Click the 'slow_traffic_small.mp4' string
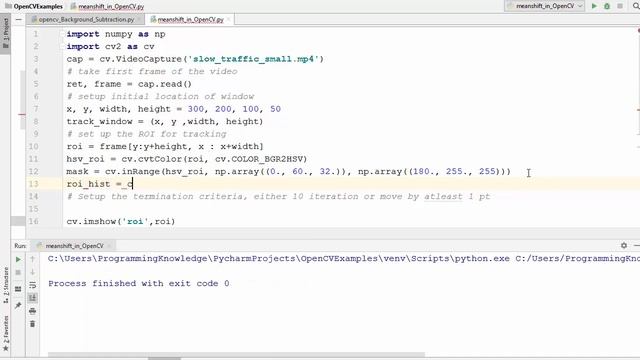The image size is (640, 360). 253,59
